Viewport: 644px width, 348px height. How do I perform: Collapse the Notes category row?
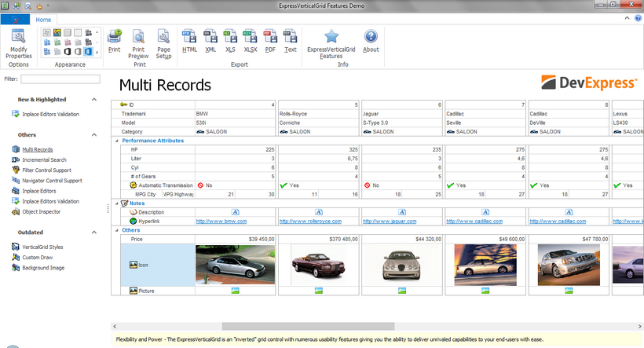[x=115, y=203]
